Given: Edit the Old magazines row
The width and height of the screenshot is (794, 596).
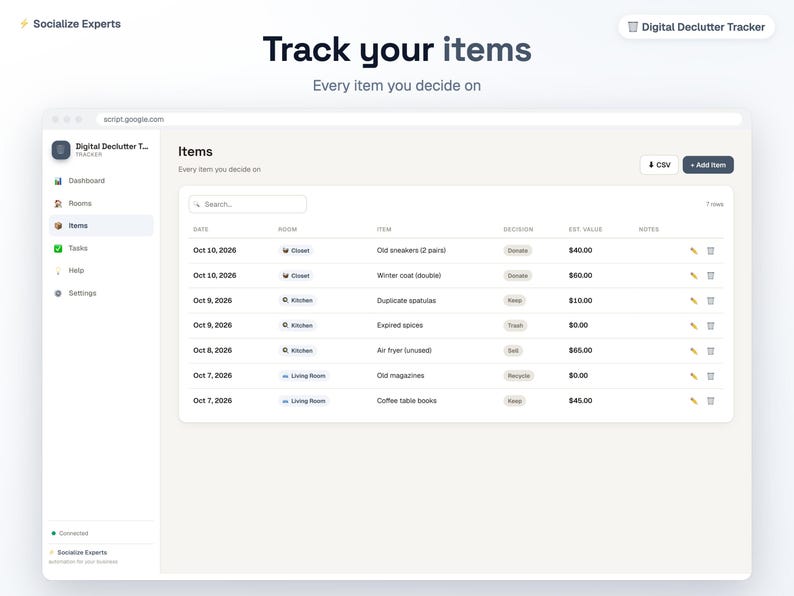Looking at the screenshot, I should (694, 376).
